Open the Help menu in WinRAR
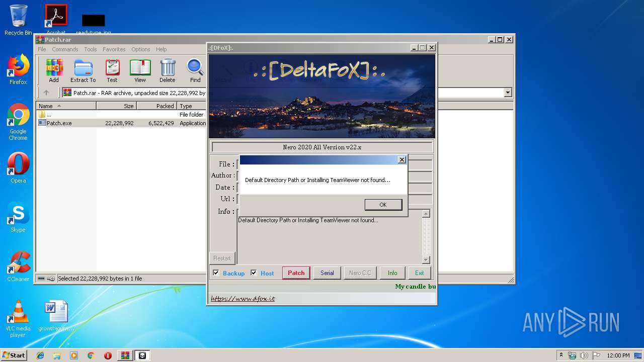Viewport: 644px width, 362px height. click(161, 49)
